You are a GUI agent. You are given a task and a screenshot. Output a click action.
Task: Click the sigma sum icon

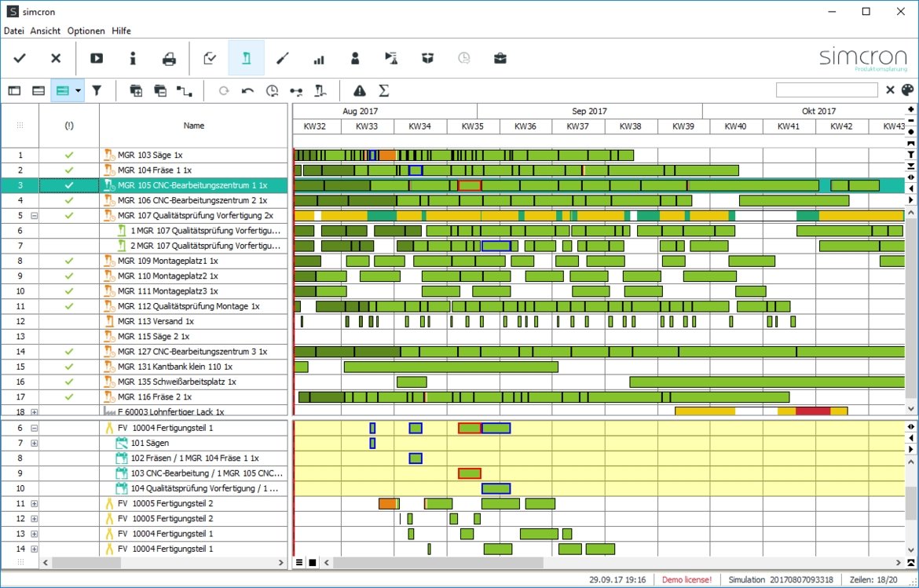click(384, 90)
